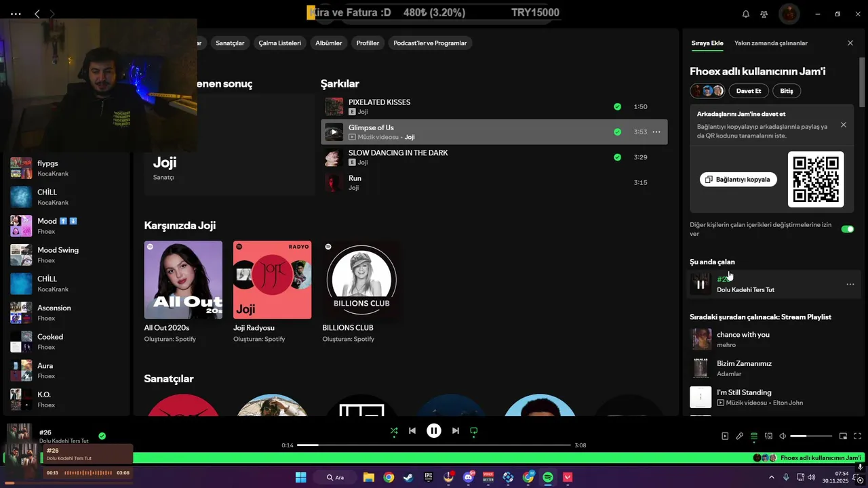Open Profiller filter chip
The width and height of the screenshot is (868, 488).
(368, 43)
